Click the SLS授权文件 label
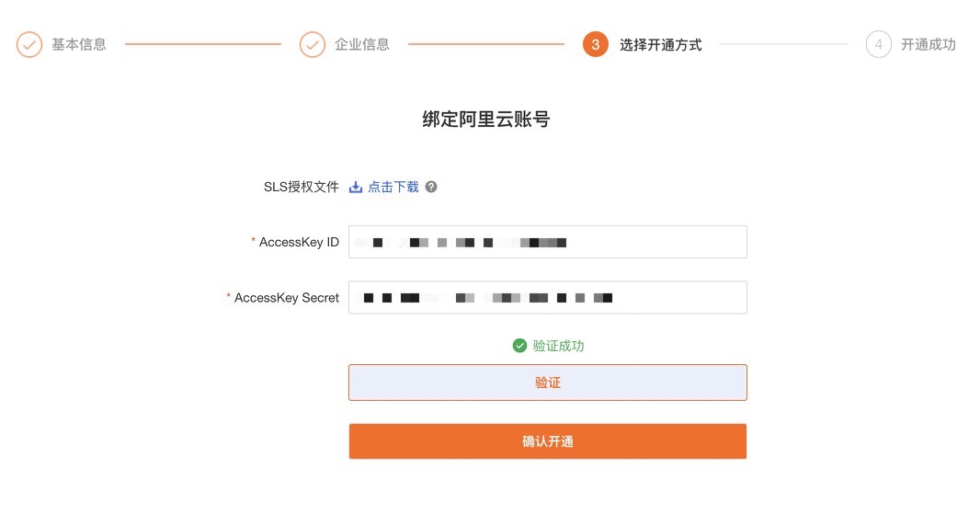This screenshot has width=980, height=514. pyautogui.click(x=302, y=187)
